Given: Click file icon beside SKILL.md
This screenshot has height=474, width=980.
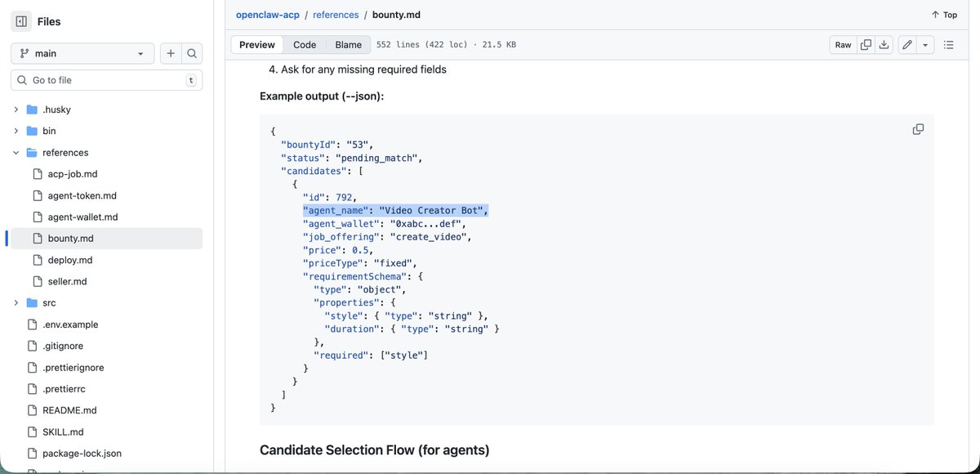Looking at the screenshot, I should click(x=32, y=432).
